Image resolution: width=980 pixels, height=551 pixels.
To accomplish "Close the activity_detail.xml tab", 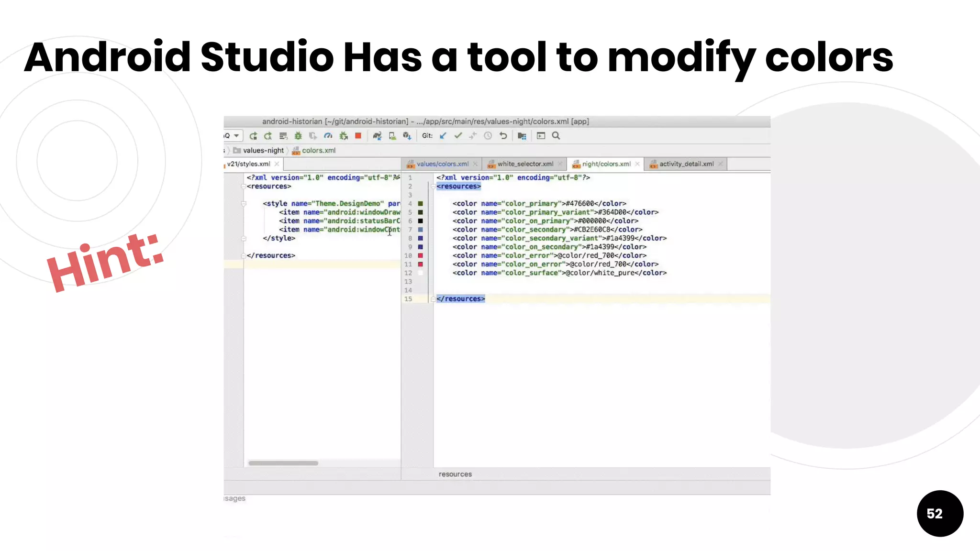I will click(720, 164).
